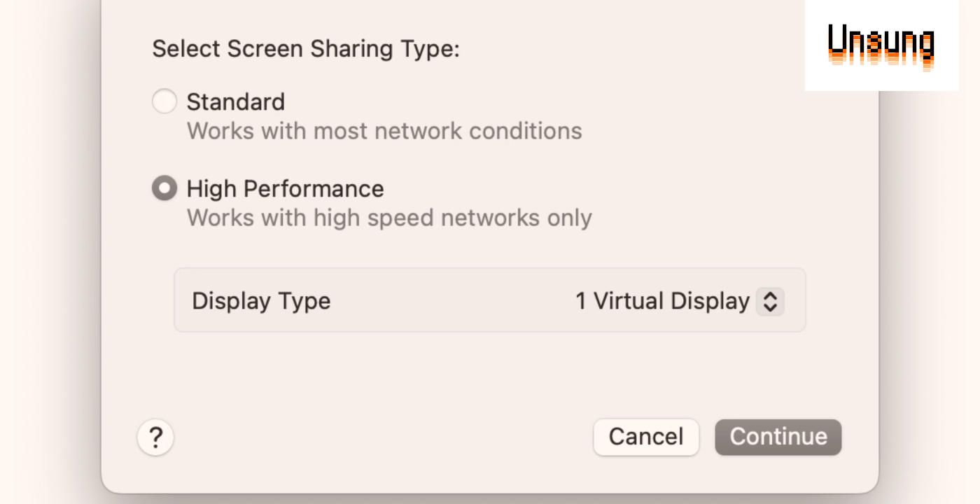The height and width of the screenshot is (504, 980).
Task: Click the "Standard" option label
Action: coord(235,102)
